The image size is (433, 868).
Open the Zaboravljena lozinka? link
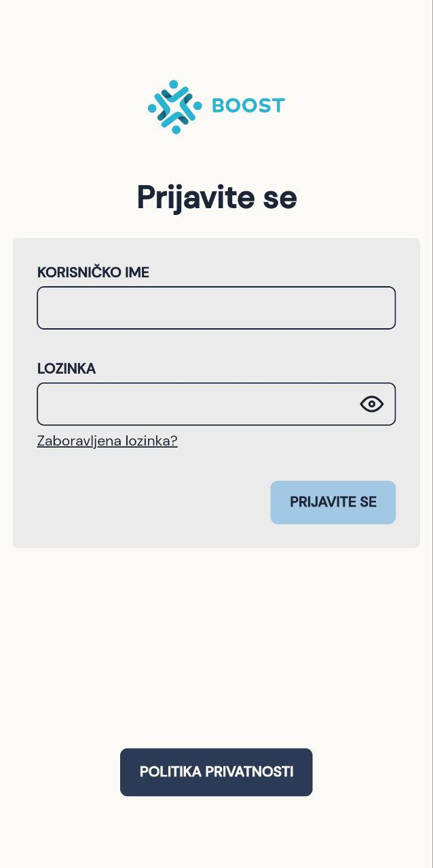107,441
